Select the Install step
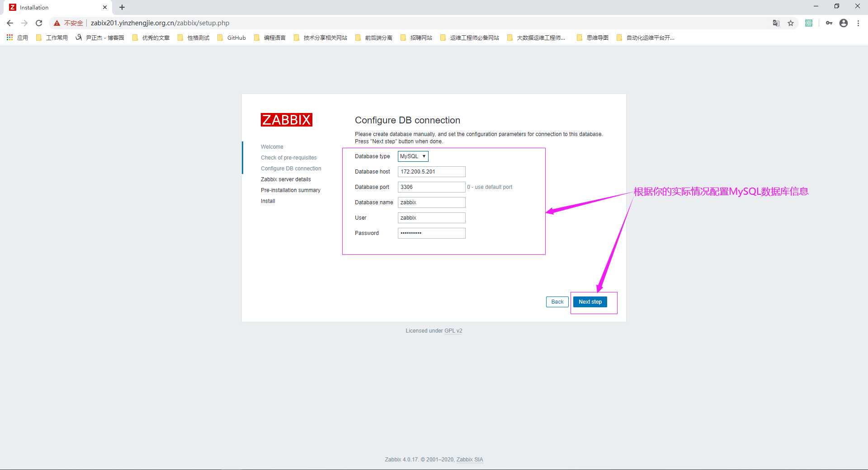Image resolution: width=868 pixels, height=470 pixels. [268, 201]
